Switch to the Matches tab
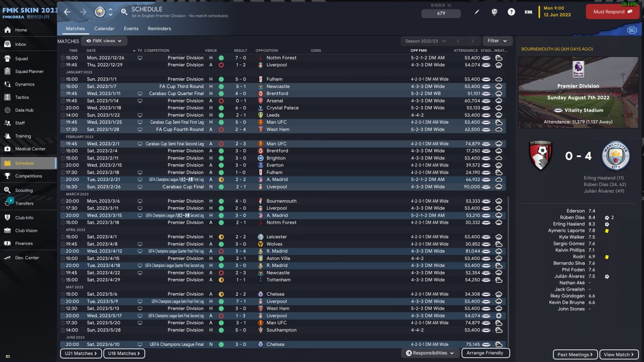644x362 pixels. pyautogui.click(x=75, y=29)
